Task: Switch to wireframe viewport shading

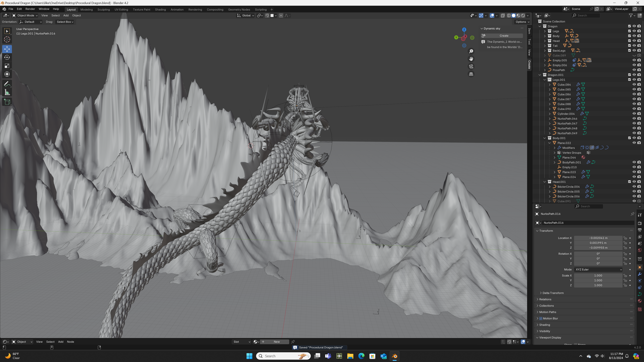Action: coord(509,15)
